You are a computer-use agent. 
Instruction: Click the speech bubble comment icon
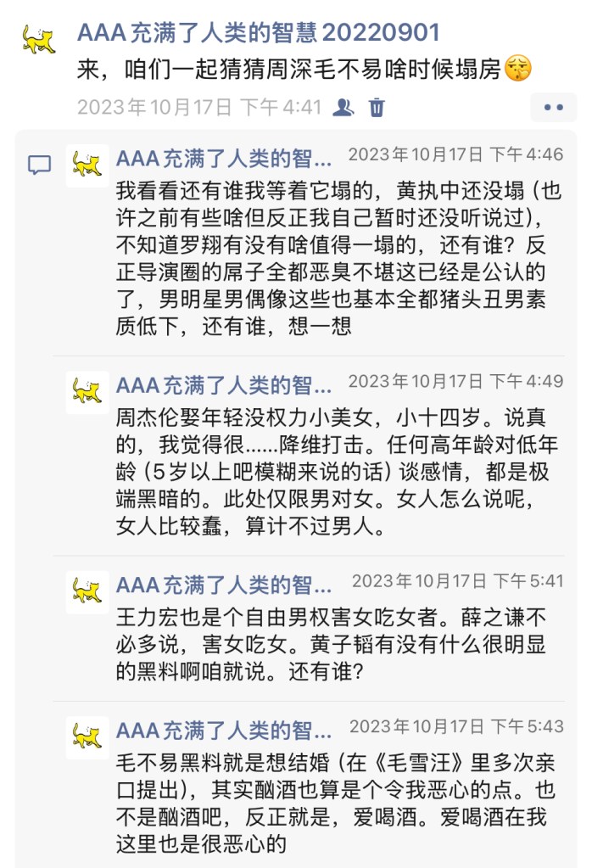(x=39, y=165)
